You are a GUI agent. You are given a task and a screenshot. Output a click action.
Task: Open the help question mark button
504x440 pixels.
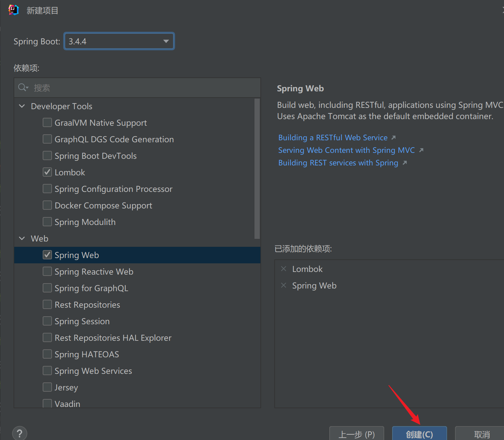pyautogui.click(x=20, y=433)
